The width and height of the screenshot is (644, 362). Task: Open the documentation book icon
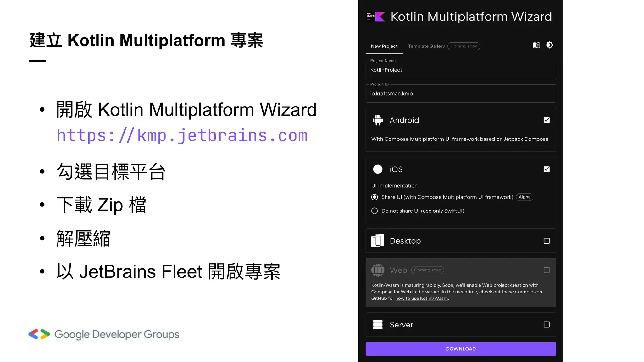click(536, 45)
